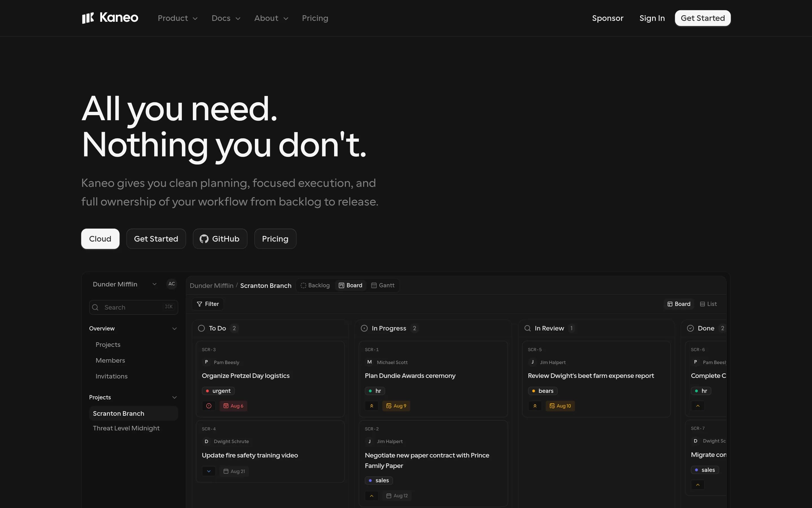Open the About dropdown menu
Image resolution: width=812 pixels, height=508 pixels.
point(271,18)
